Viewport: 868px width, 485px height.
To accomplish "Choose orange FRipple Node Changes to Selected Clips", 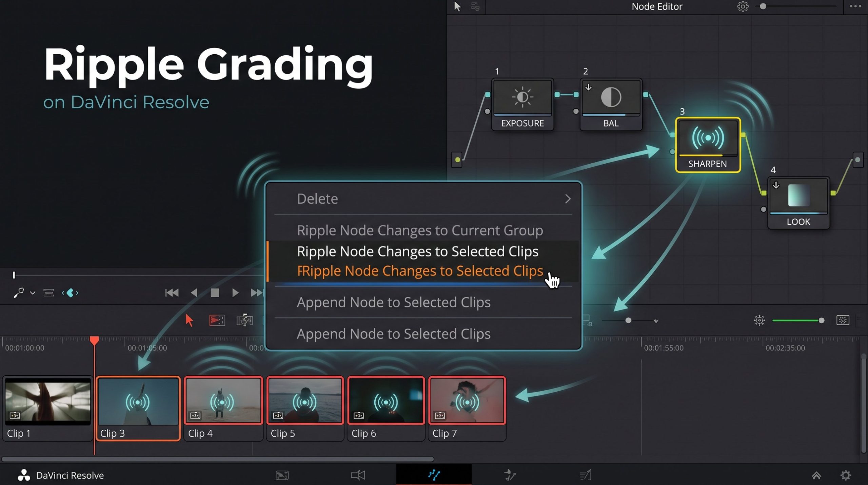I will pos(420,271).
